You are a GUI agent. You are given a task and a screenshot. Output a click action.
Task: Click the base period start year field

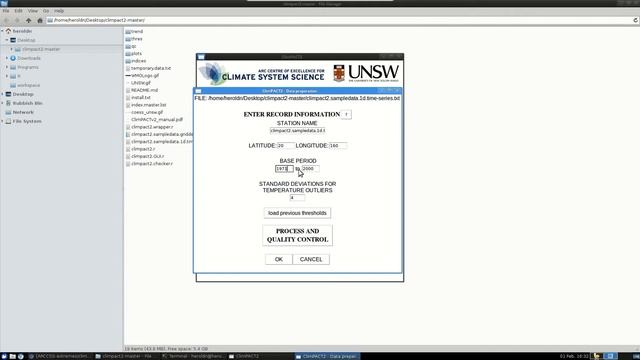click(x=284, y=169)
